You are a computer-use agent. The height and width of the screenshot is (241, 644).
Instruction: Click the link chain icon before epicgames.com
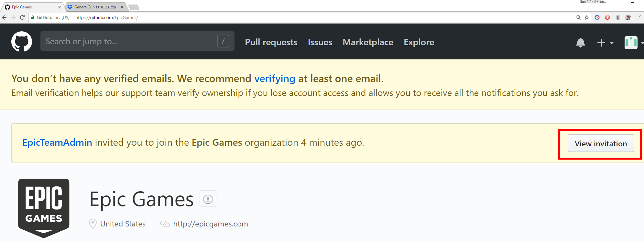(165, 224)
